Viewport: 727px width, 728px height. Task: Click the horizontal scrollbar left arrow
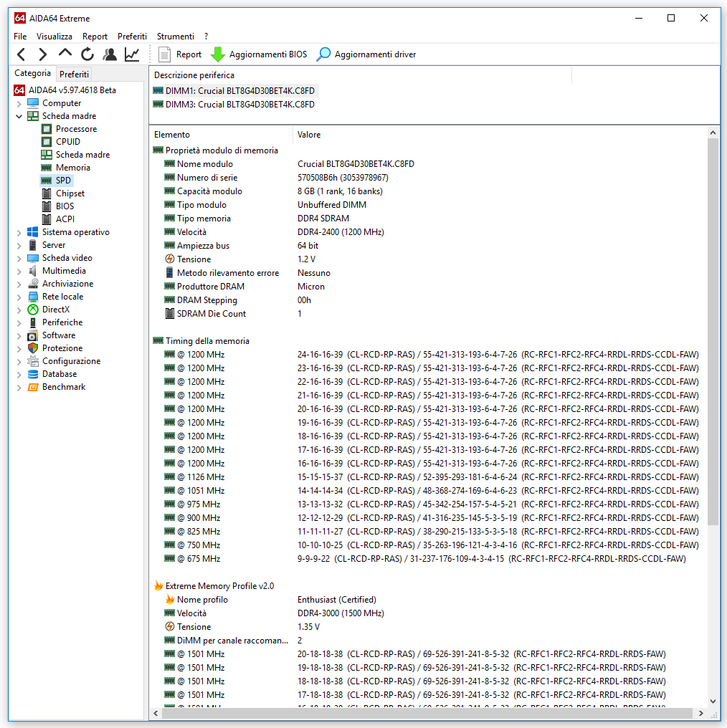[x=156, y=713]
